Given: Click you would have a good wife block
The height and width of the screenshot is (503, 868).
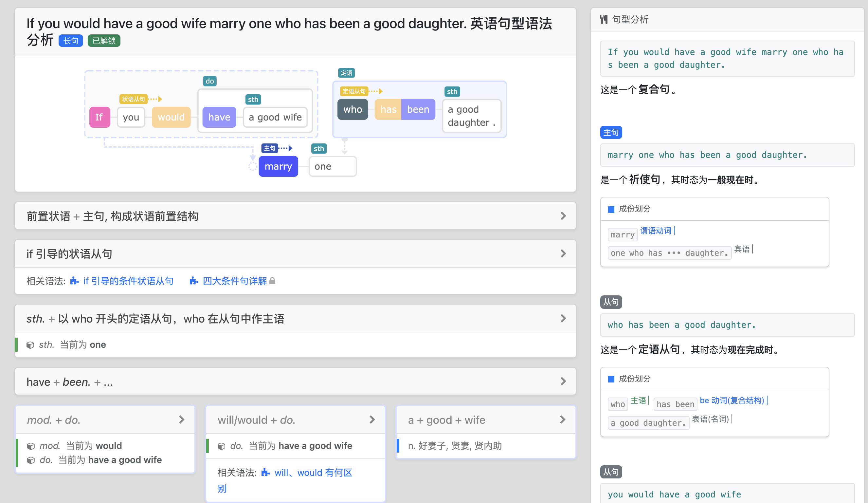Looking at the screenshot, I should 727,494.
